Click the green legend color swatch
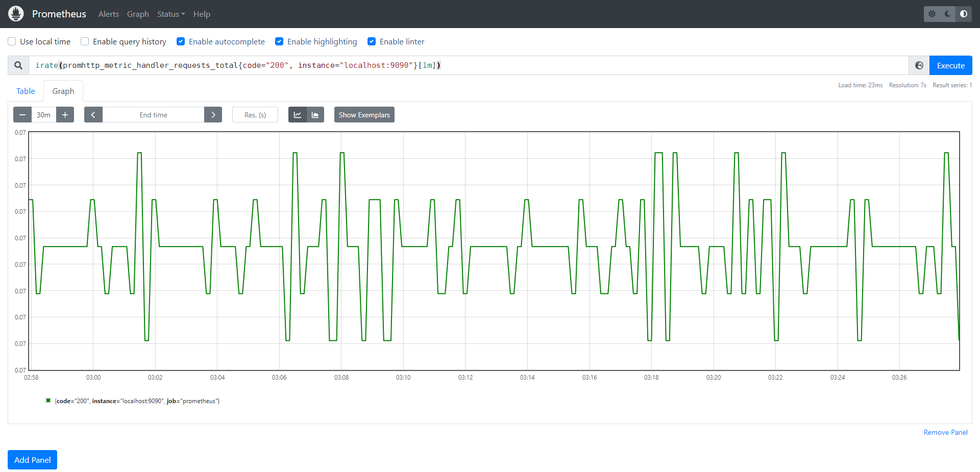 click(x=48, y=401)
